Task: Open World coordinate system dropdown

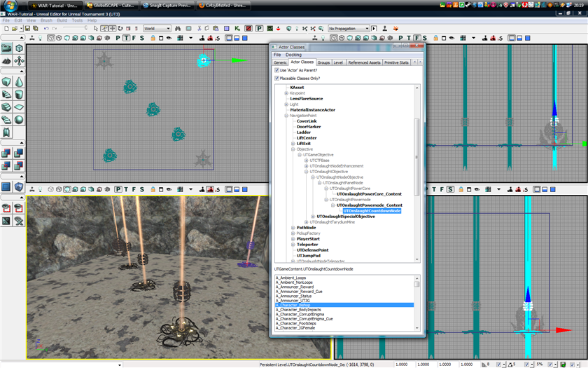Action: [x=157, y=29]
